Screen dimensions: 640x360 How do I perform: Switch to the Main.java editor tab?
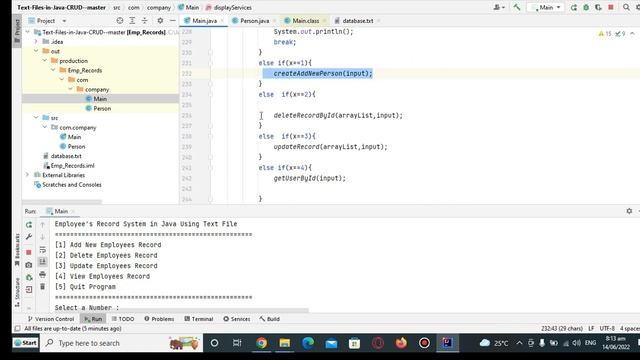pyautogui.click(x=204, y=20)
